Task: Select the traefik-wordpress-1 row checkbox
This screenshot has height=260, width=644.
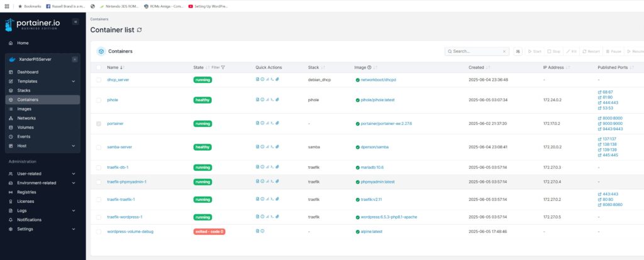Action: (x=99, y=217)
